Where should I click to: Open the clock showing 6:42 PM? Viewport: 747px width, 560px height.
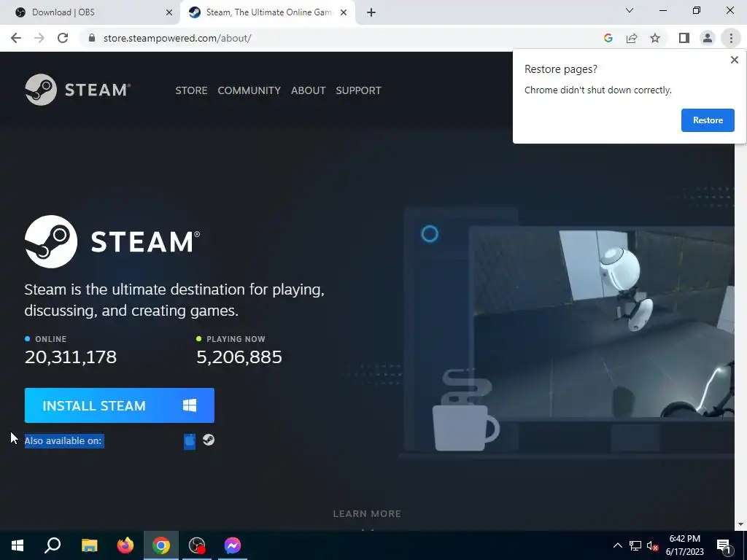684,545
